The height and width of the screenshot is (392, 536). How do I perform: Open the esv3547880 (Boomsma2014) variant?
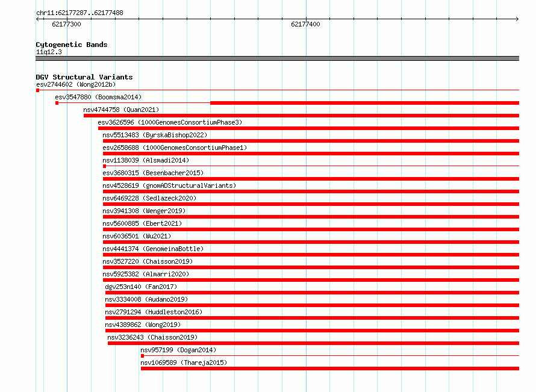pyautogui.click(x=98, y=97)
